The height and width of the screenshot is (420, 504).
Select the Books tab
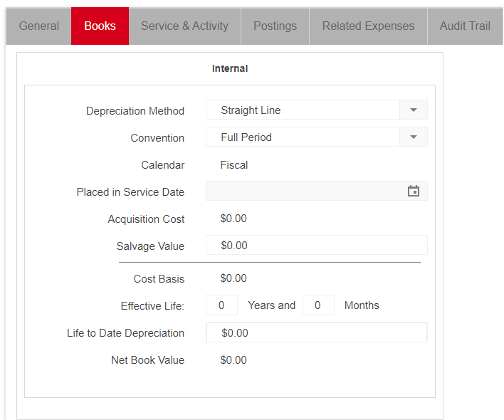point(100,26)
